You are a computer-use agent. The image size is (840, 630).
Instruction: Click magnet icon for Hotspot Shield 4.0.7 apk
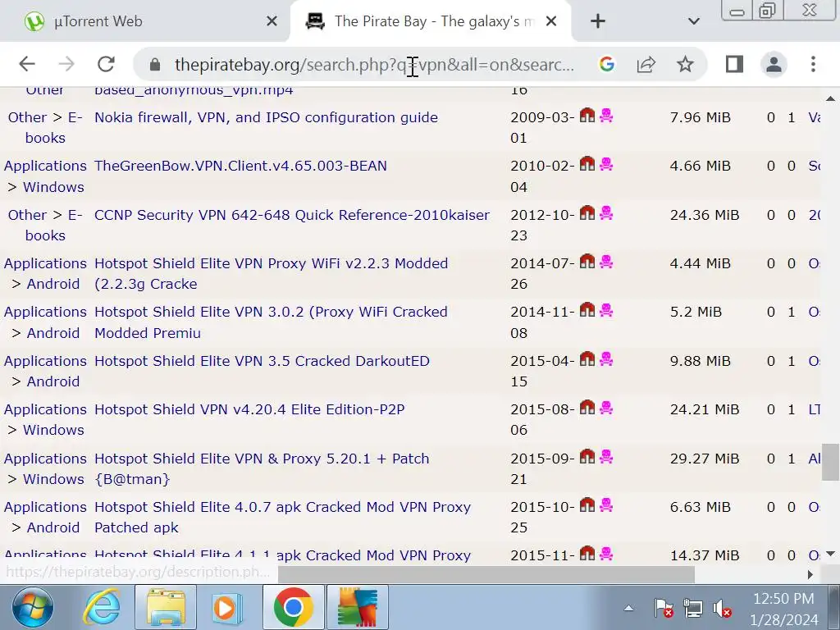pyautogui.click(x=587, y=504)
